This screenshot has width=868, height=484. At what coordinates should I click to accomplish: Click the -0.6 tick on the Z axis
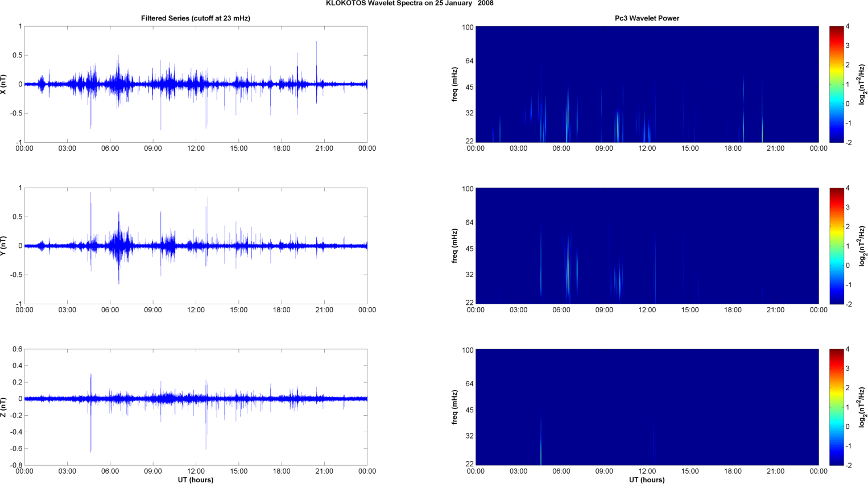point(15,449)
